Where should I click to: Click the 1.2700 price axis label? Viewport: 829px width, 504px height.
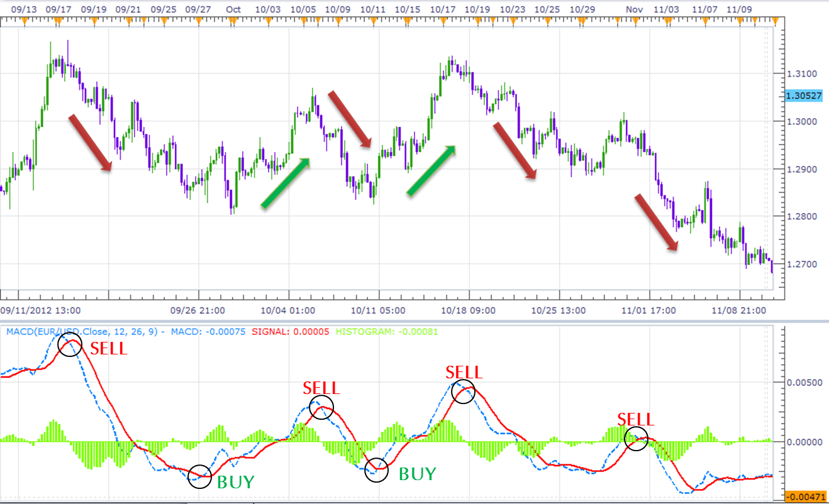point(801,264)
